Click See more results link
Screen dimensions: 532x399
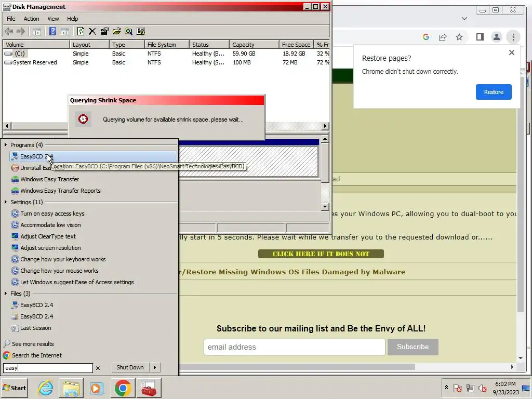(x=33, y=344)
